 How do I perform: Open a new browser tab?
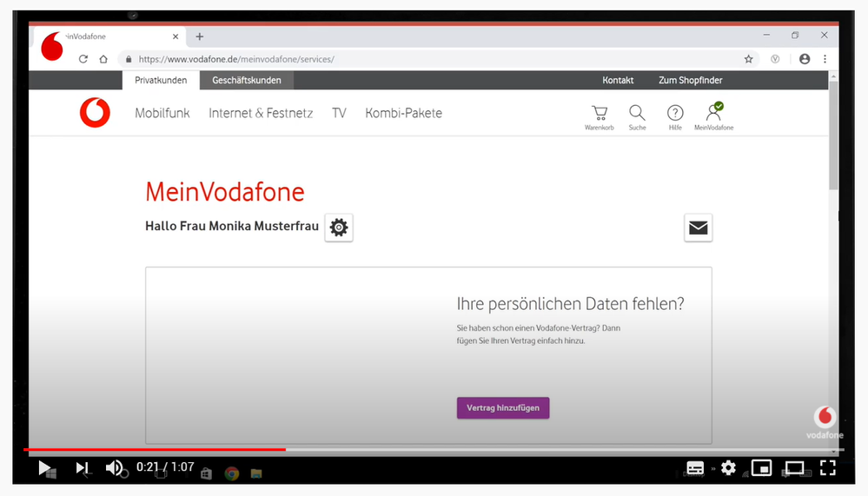200,36
